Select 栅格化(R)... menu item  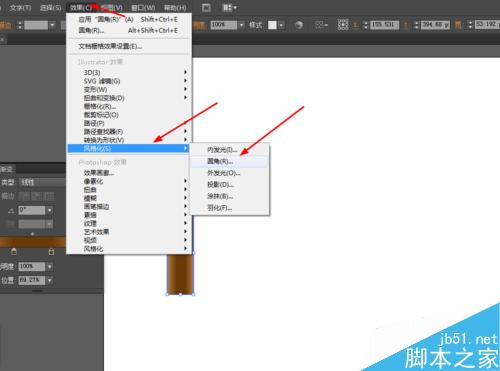point(129,106)
